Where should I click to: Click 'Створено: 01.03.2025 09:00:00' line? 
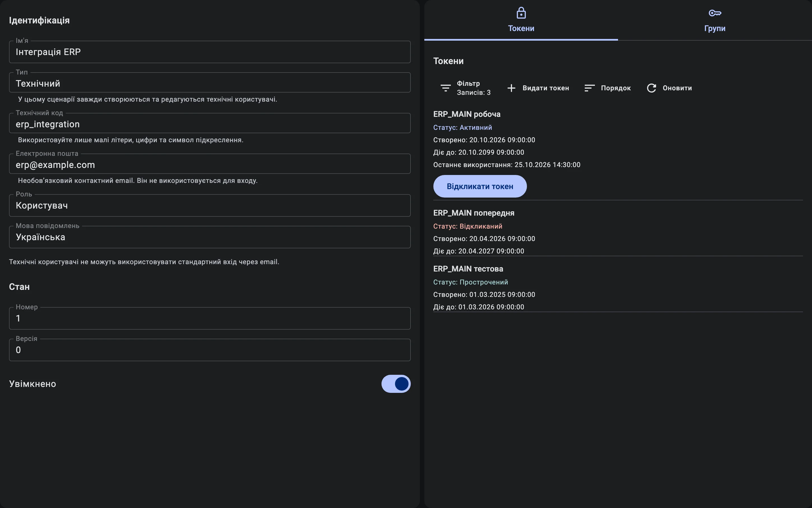pyautogui.click(x=484, y=295)
